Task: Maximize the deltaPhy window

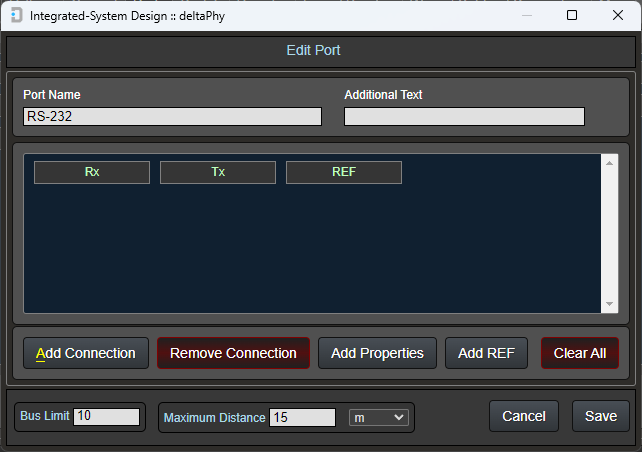Action: tap(572, 16)
